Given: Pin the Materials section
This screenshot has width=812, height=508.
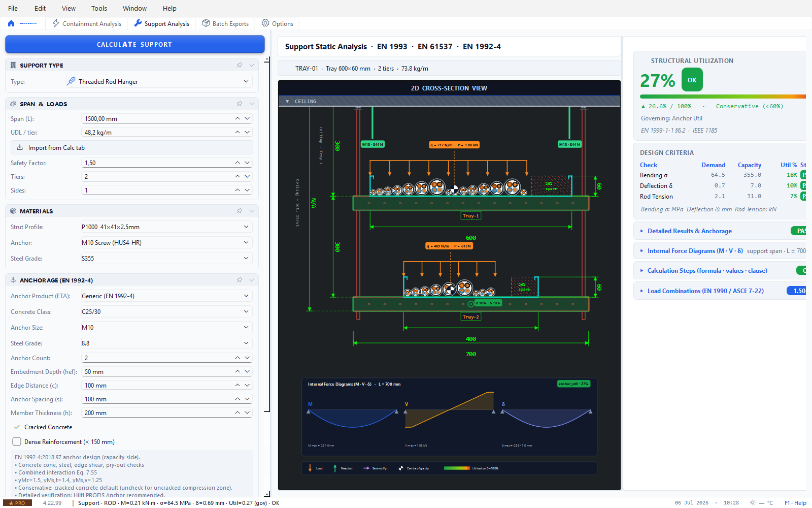Looking at the screenshot, I should 240,211.
